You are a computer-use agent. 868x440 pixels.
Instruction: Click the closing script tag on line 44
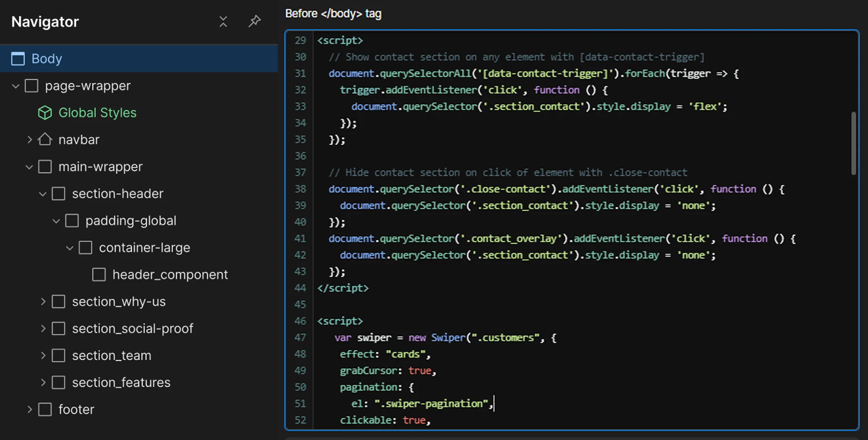pyautogui.click(x=343, y=288)
